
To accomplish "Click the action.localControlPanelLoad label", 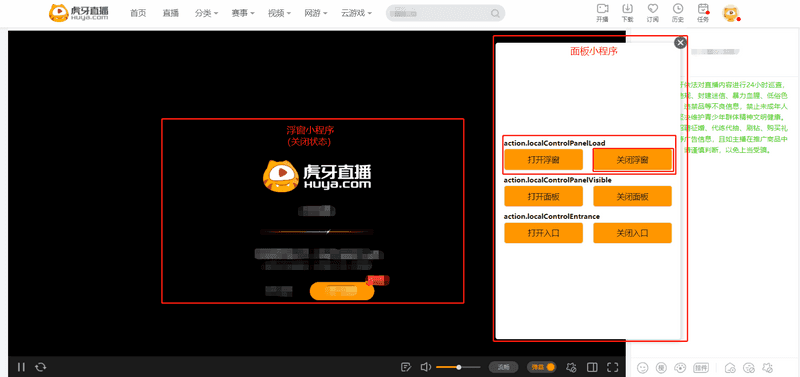I will tap(554, 143).
